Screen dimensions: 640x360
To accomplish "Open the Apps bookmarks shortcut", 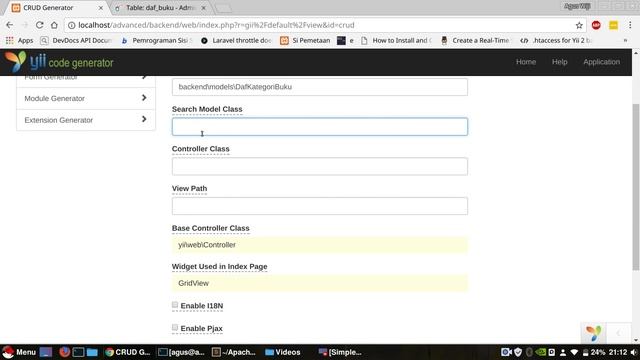I will point(19,40).
